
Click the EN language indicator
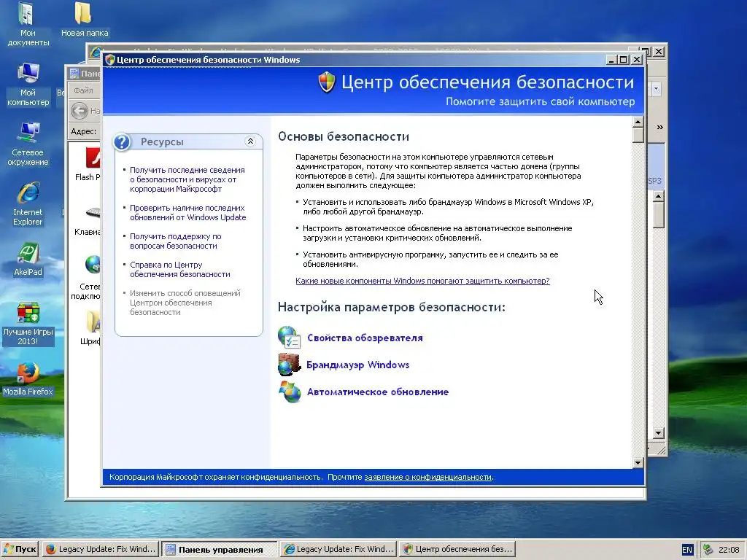pyautogui.click(x=687, y=550)
